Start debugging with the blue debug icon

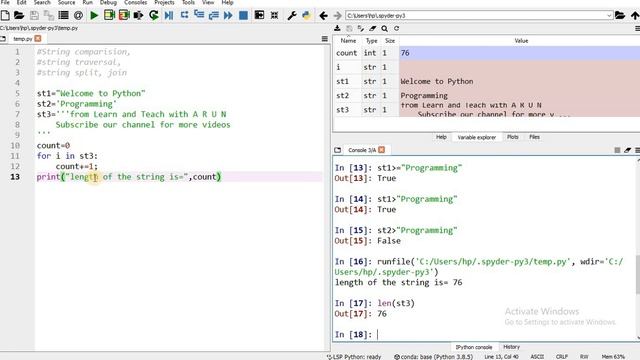pos(169,16)
